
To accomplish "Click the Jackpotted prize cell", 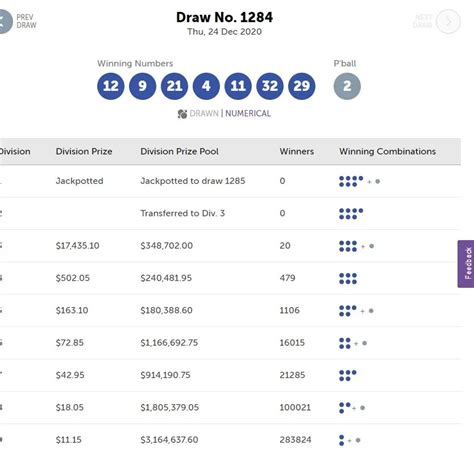I will point(79,181).
